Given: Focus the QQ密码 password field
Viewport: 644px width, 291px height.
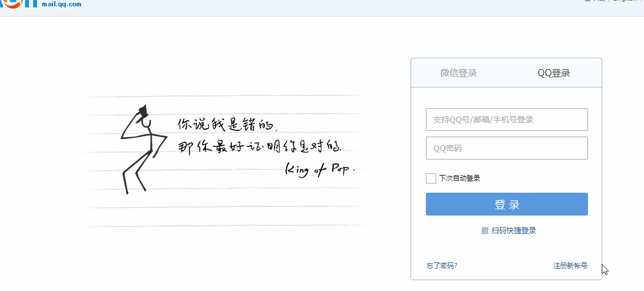Looking at the screenshot, I should coord(507,148).
